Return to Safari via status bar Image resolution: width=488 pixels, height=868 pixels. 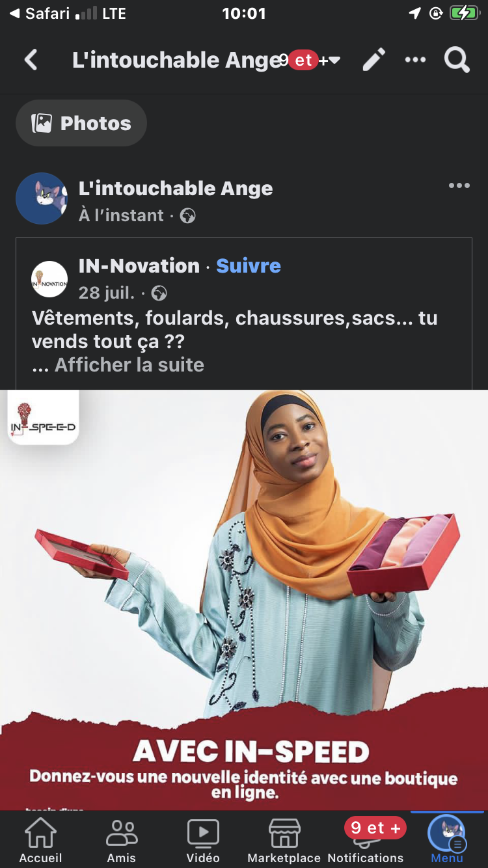click(40, 13)
